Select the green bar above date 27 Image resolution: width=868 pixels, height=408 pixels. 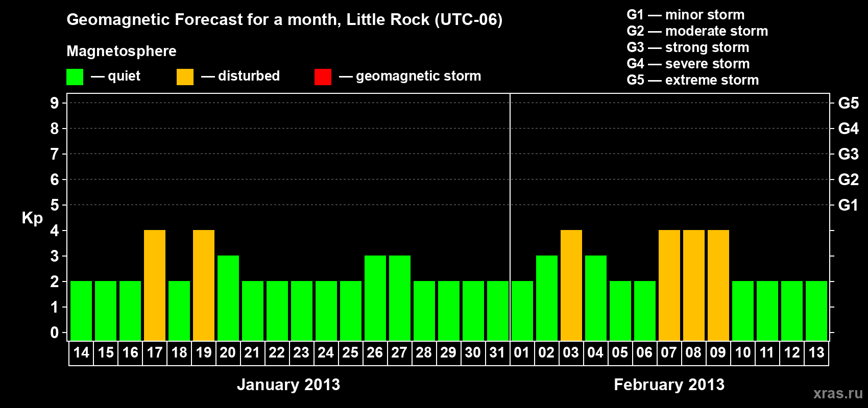(x=400, y=298)
